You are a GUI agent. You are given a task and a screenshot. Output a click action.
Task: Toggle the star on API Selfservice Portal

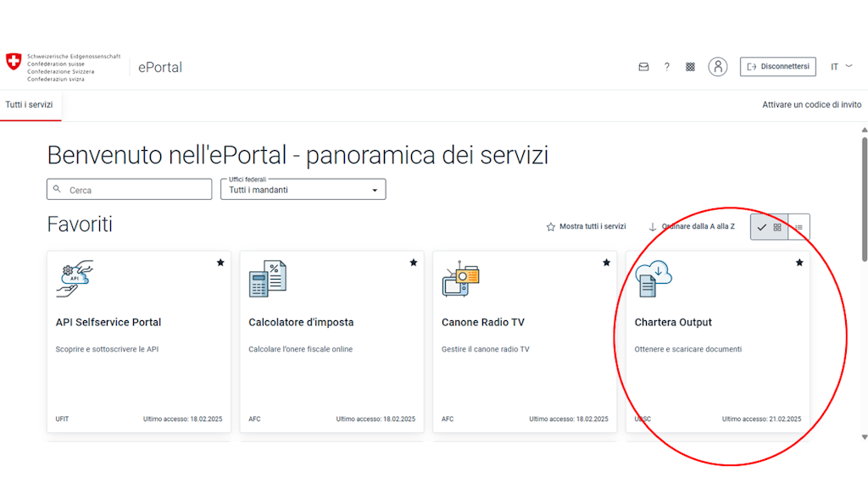pyautogui.click(x=220, y=263)
